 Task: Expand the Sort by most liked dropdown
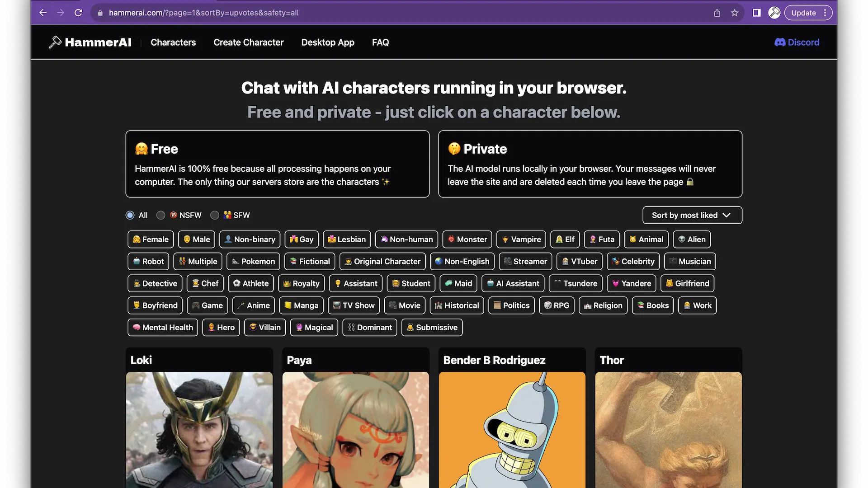coord(692,215)
